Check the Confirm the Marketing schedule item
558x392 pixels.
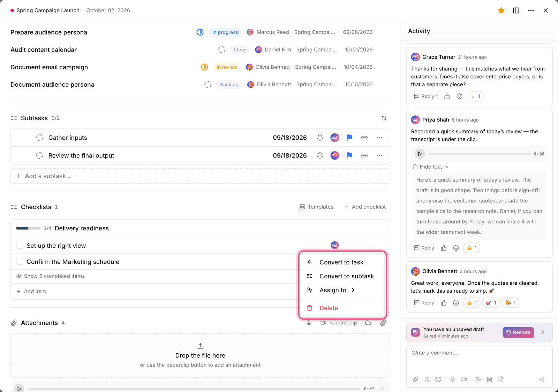pyautogui.click(x=20, y=262)
